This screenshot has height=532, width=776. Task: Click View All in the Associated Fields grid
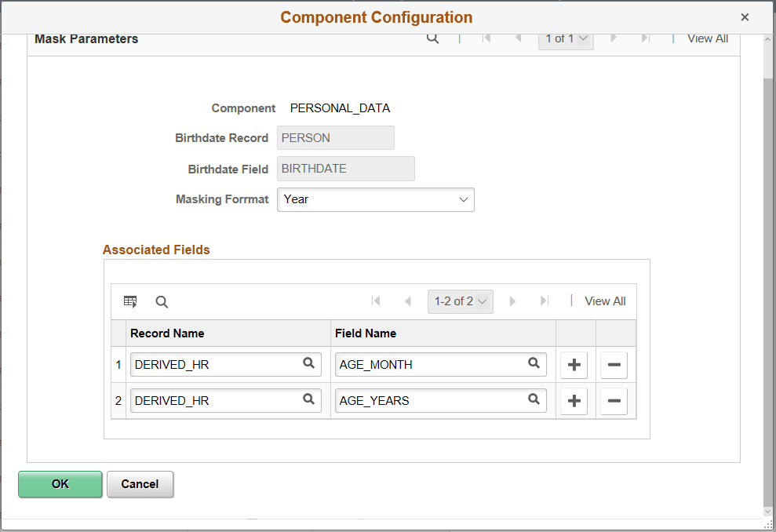604,301
